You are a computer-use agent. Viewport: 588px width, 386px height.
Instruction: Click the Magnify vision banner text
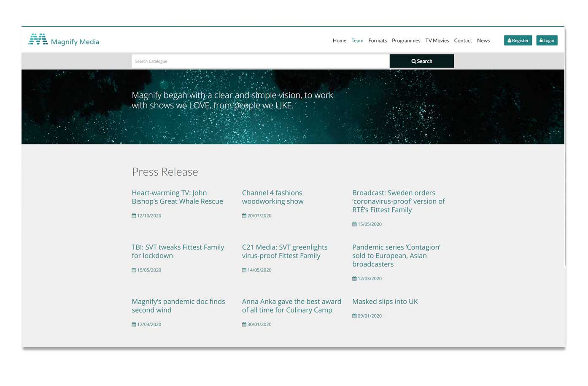(232, 100)
